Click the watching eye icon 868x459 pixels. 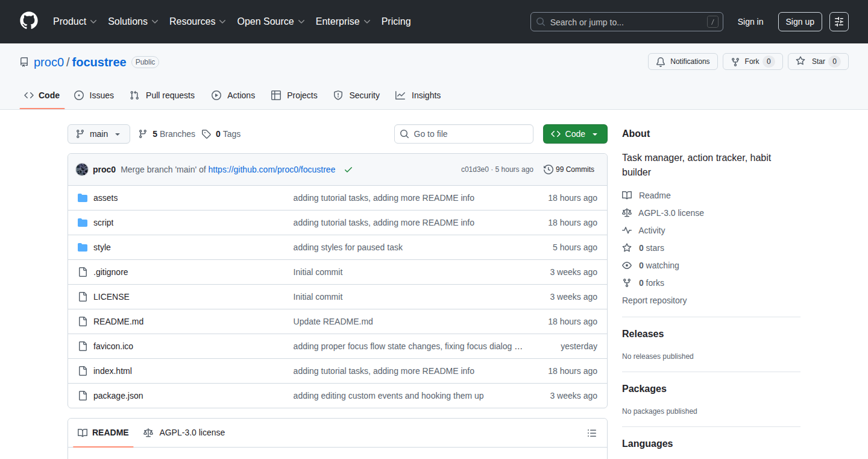click(627, 265)
